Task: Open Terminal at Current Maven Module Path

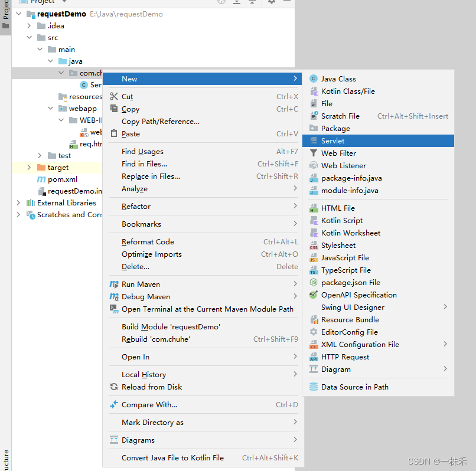Action: click(x=203, y=309)
